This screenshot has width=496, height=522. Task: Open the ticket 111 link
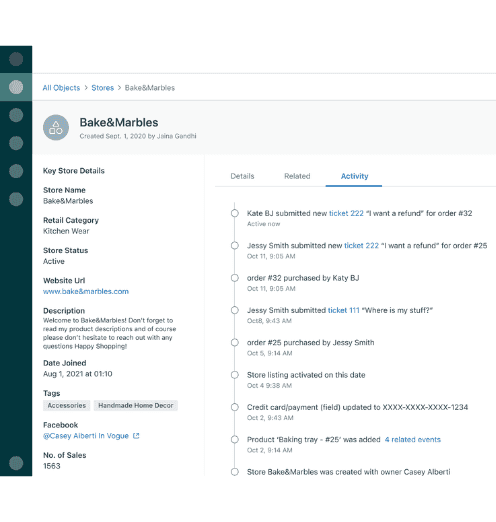[344, 310]
